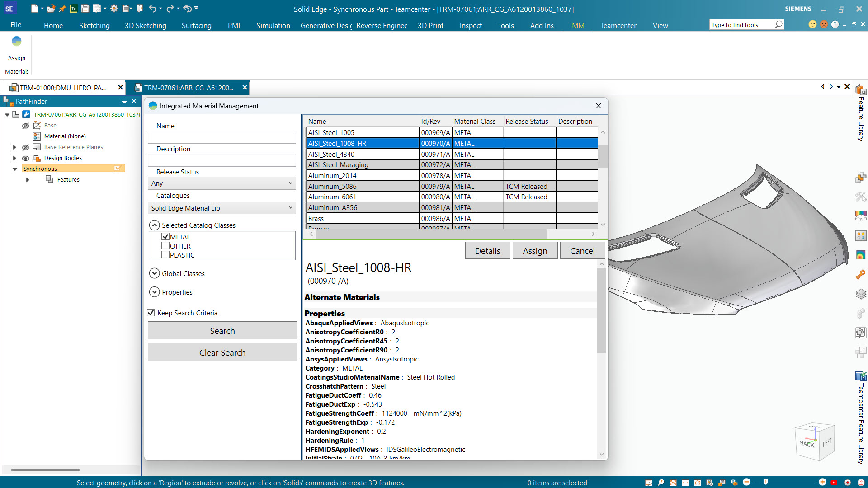Click the Undo icon in Quick Access Toolbar

coord(153,8)
